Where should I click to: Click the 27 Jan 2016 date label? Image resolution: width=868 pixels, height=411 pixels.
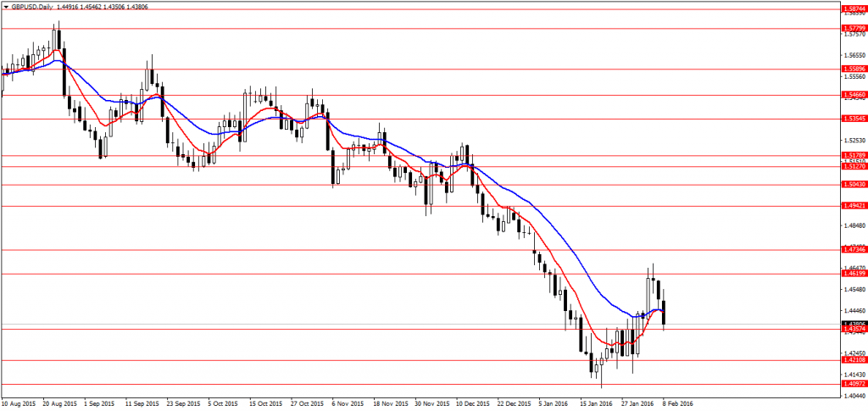click(x=637, y=404)
